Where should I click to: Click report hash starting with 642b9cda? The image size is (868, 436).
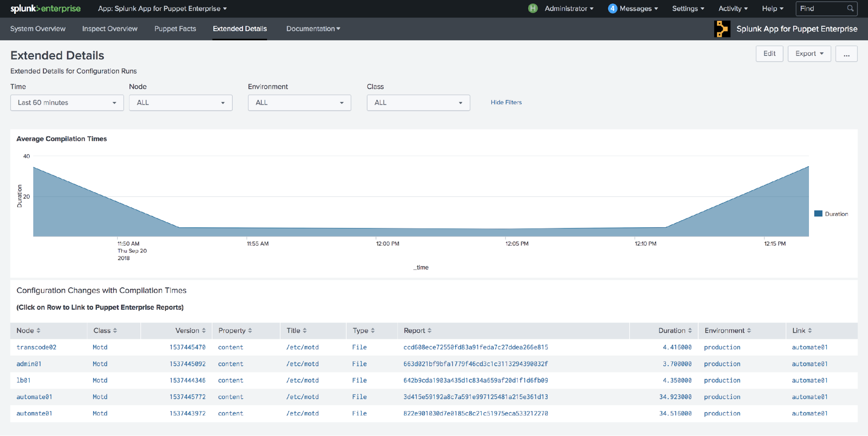tap(475, 380)
